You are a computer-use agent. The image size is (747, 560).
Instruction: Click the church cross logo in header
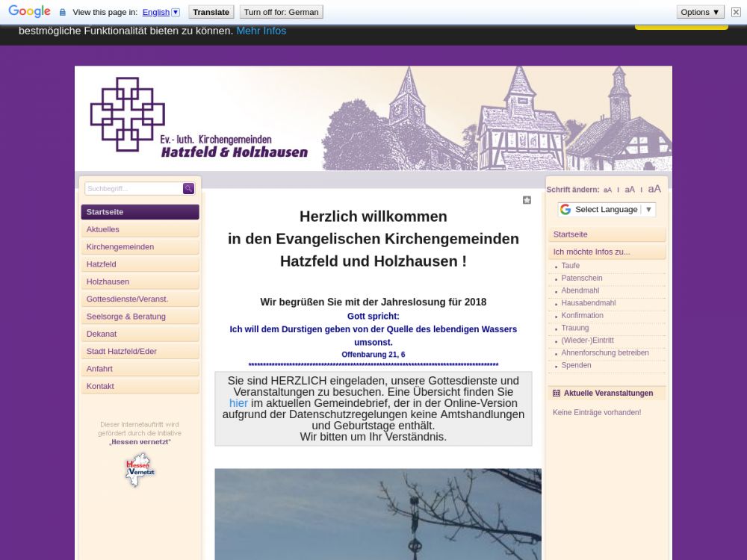click(x=127, y=113)
